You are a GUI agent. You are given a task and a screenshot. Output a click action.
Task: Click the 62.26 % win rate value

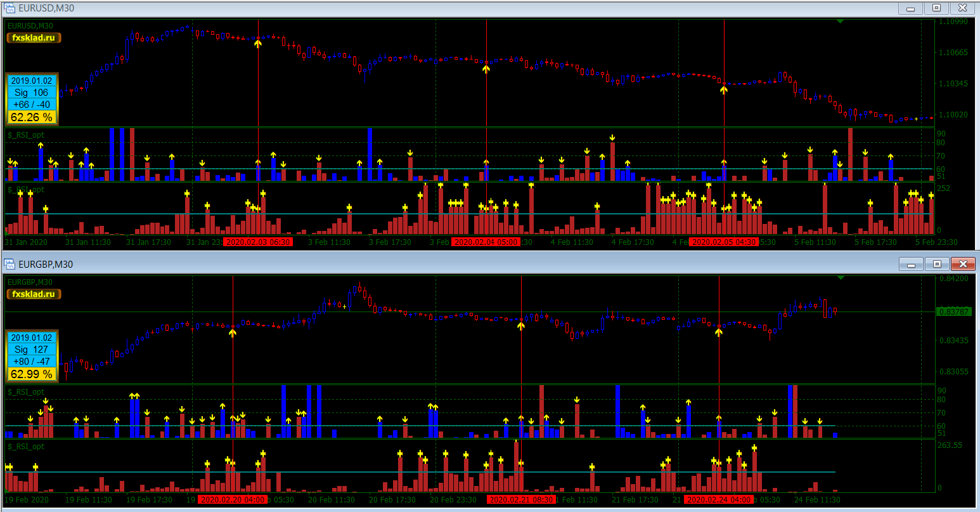(x=32, y=117)
